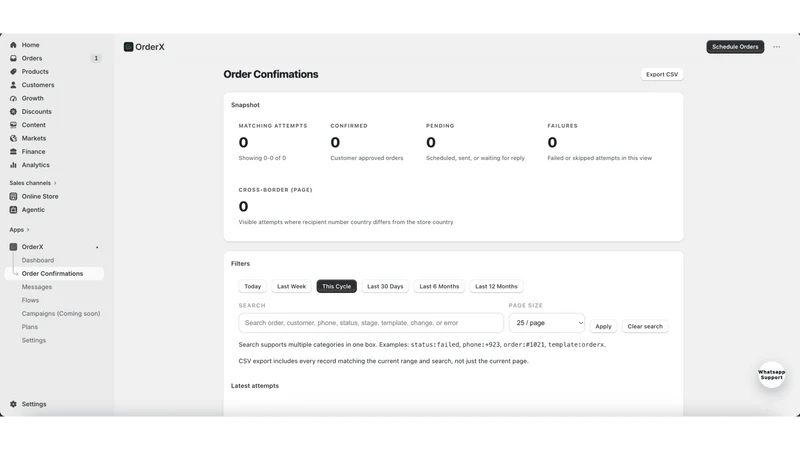
Task: Click into the order search field
Action: point(371,323)
